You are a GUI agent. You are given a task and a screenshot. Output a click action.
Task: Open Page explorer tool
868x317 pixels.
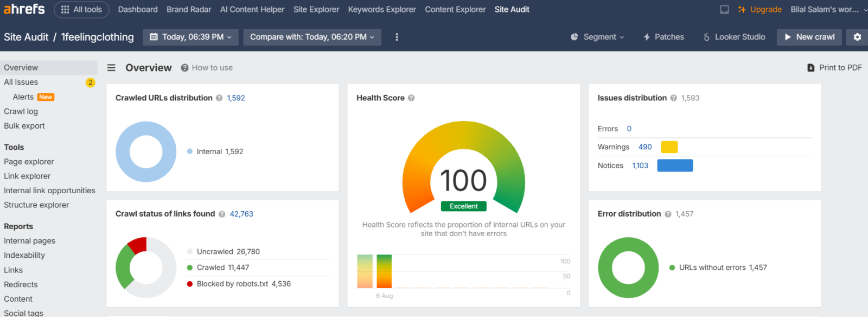(29, 162)
